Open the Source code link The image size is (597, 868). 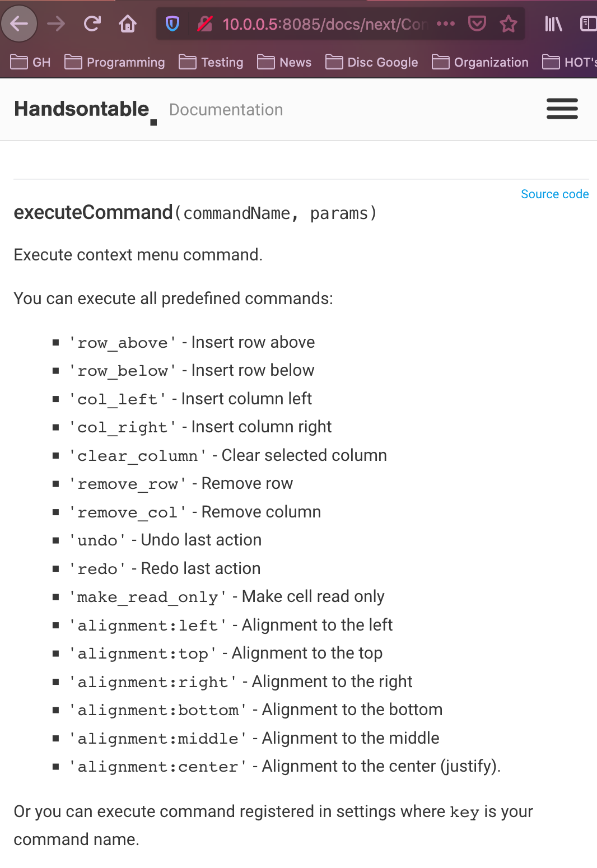(x=554, y=194)
